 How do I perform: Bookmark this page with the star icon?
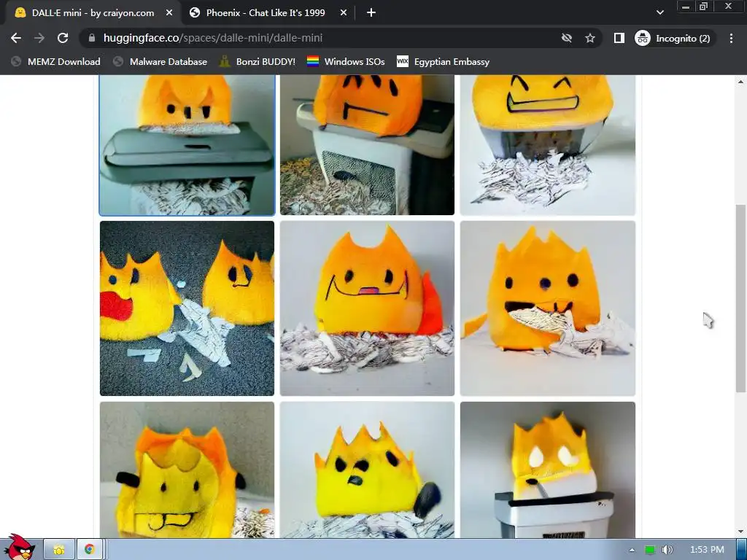click(x=589, y=38)
